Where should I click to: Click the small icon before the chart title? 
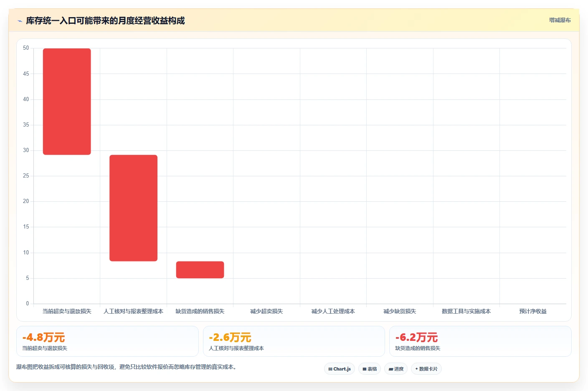[x=20, y=21]
